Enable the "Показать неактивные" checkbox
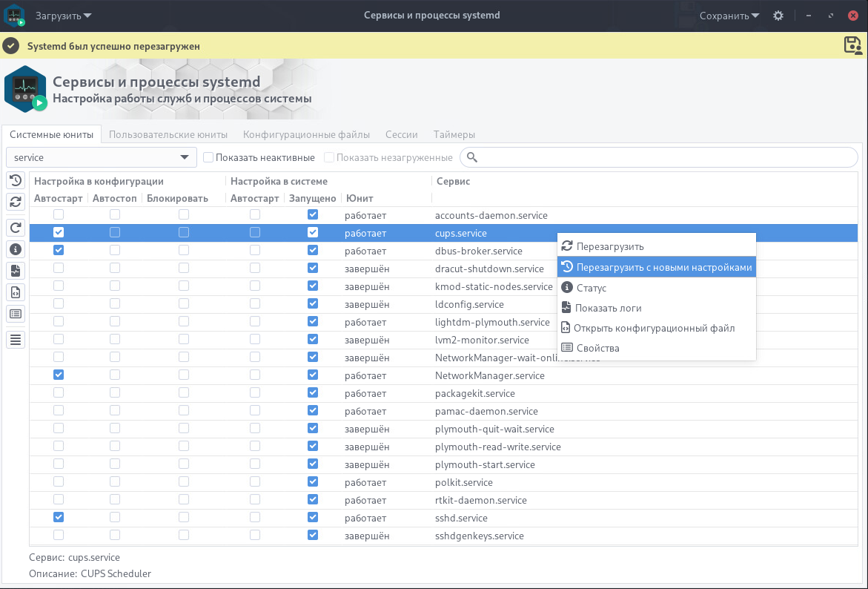The width and height of the screenshot is (868, 589). point(208,157)
